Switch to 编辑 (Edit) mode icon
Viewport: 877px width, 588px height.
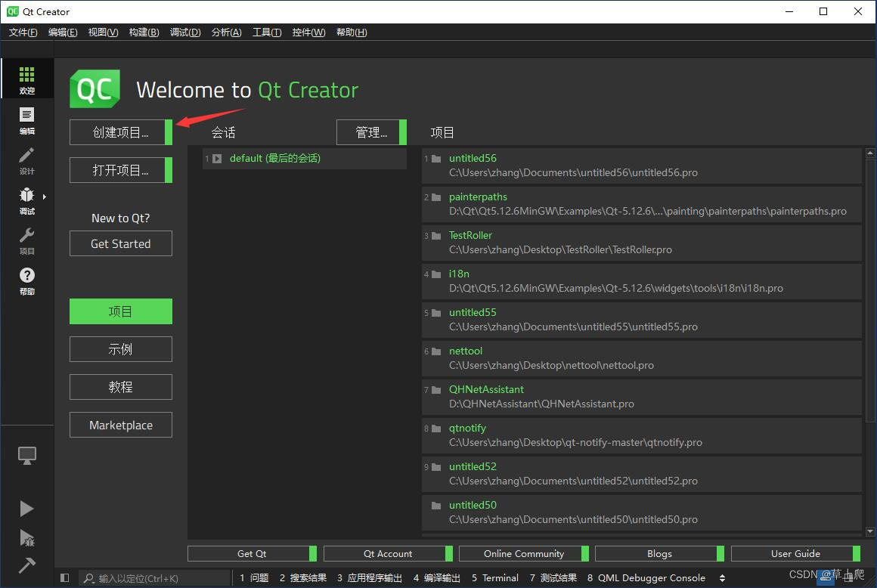[x=26, y=119]
